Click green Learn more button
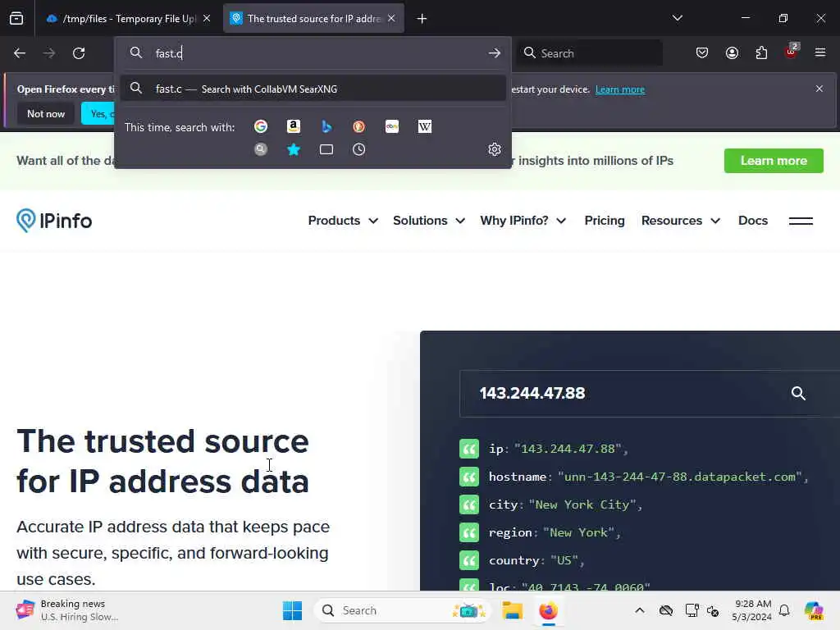 [x=774, y=161]
